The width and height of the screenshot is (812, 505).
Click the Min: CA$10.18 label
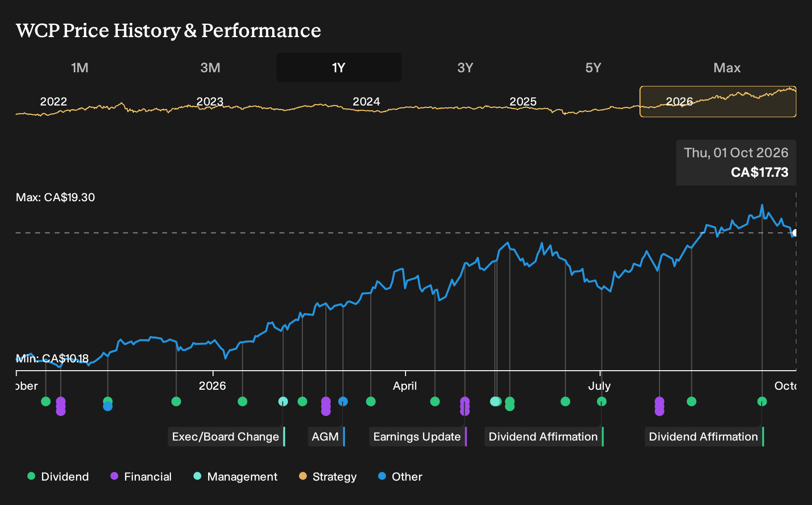coord(52,358)
